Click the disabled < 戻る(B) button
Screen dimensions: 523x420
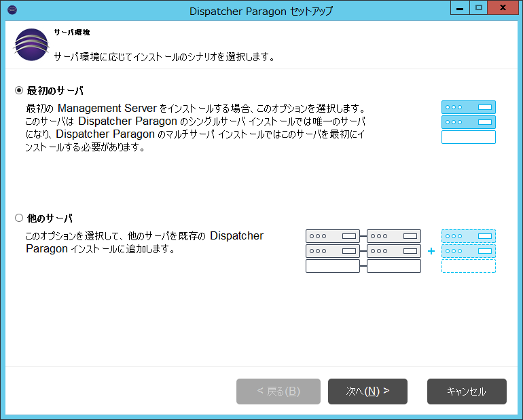click(278, 391)
